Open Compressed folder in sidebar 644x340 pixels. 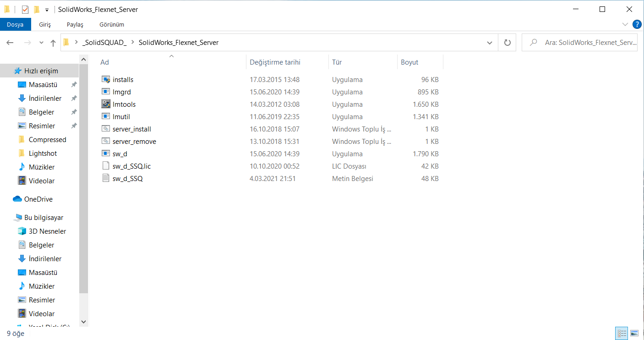tap(42, 140)
